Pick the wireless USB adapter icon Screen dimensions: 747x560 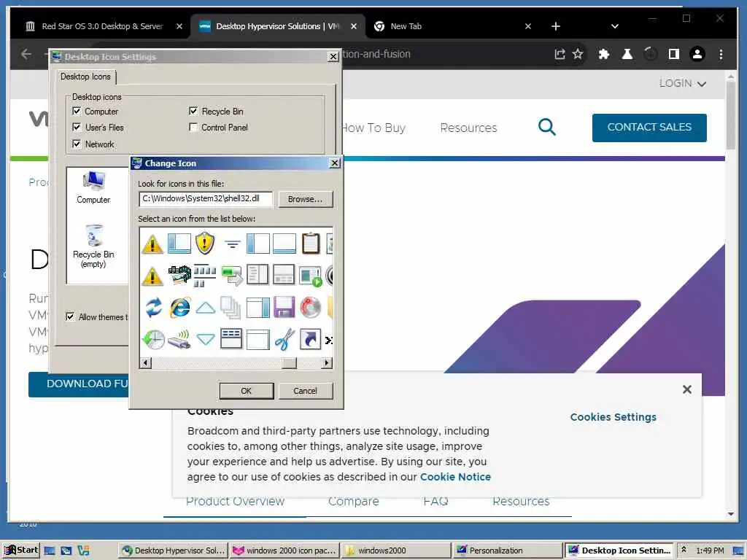coord(179,339)
